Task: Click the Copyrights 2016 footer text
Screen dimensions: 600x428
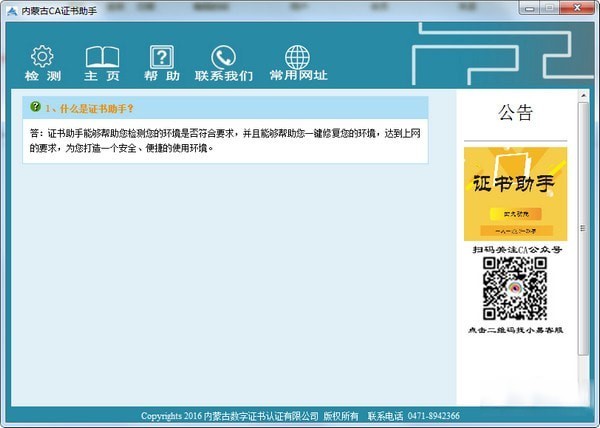Action: [171, 416]
